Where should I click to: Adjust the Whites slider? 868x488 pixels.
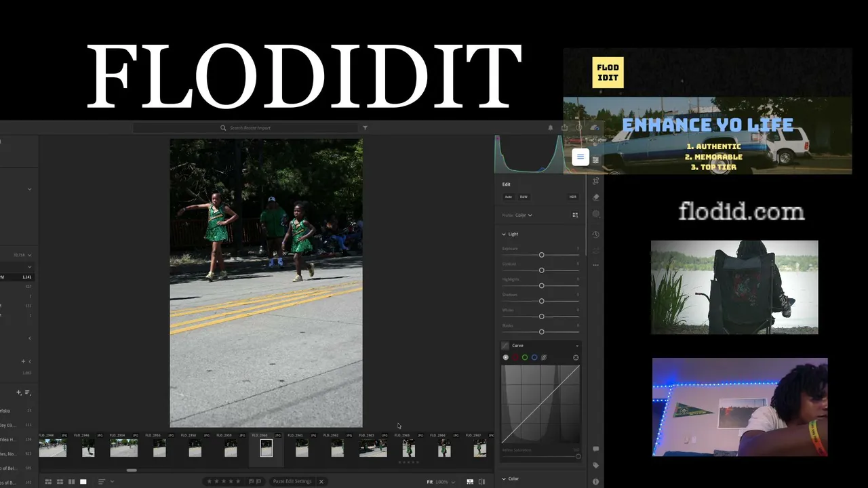541,316
